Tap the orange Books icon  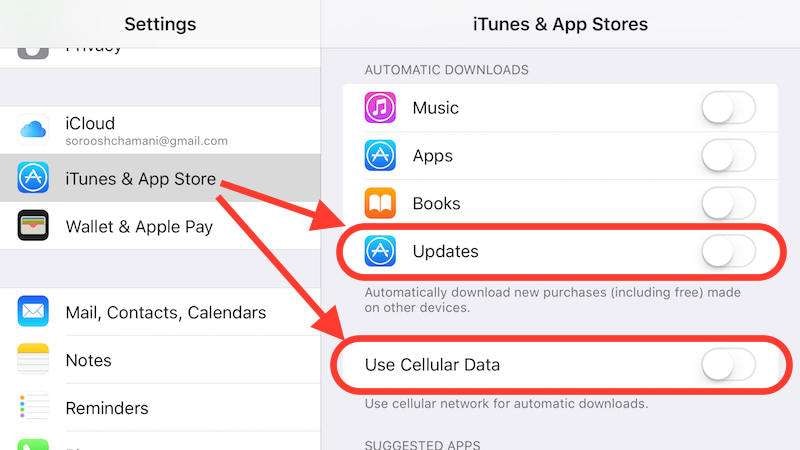[x=380, y=203]
